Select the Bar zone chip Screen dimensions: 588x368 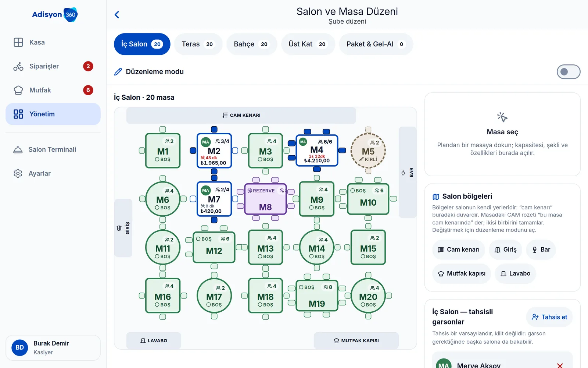pos(541,250)
